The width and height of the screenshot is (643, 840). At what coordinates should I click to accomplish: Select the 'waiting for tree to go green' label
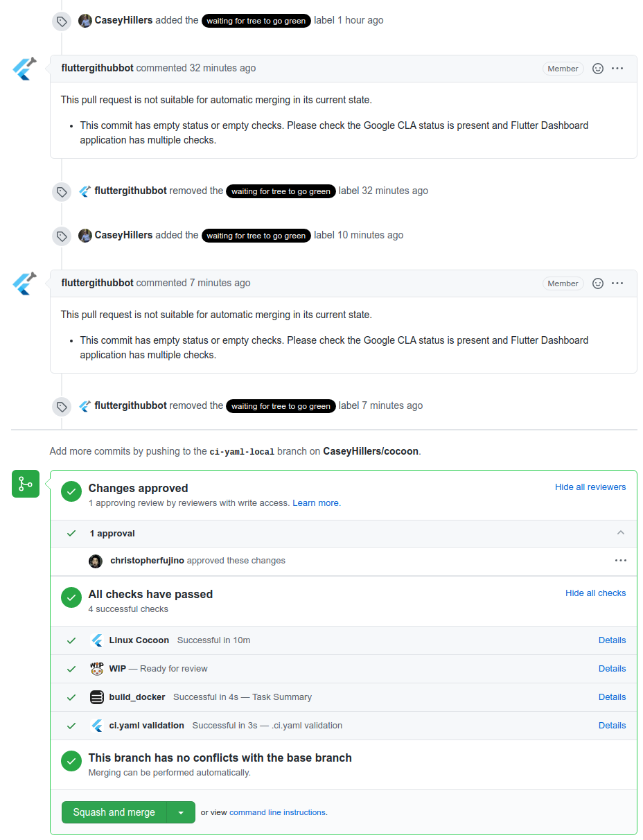coord(256,21)
